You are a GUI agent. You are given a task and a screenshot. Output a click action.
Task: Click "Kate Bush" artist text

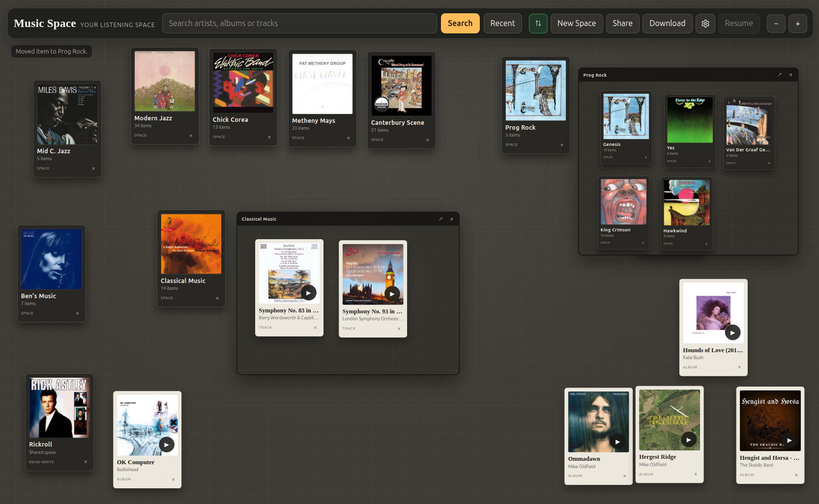(693, 358)
